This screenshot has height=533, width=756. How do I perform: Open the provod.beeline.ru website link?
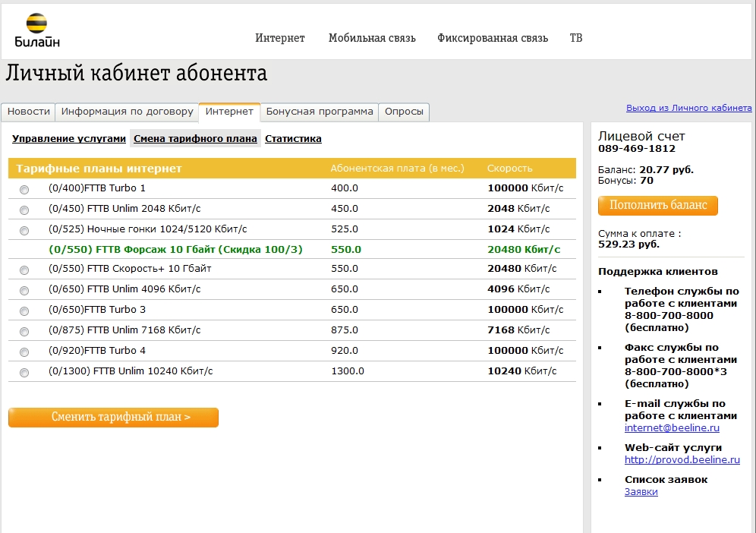point(682,459)
